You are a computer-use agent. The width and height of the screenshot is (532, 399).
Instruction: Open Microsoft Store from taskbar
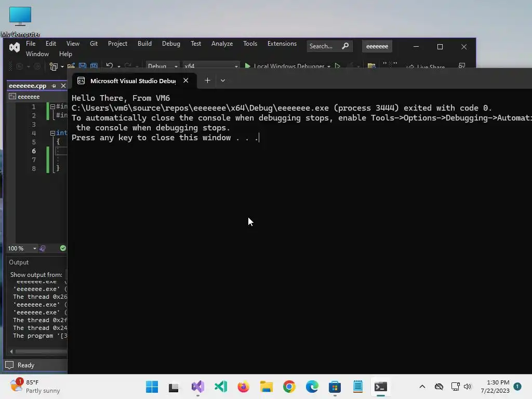pos(335,387)
